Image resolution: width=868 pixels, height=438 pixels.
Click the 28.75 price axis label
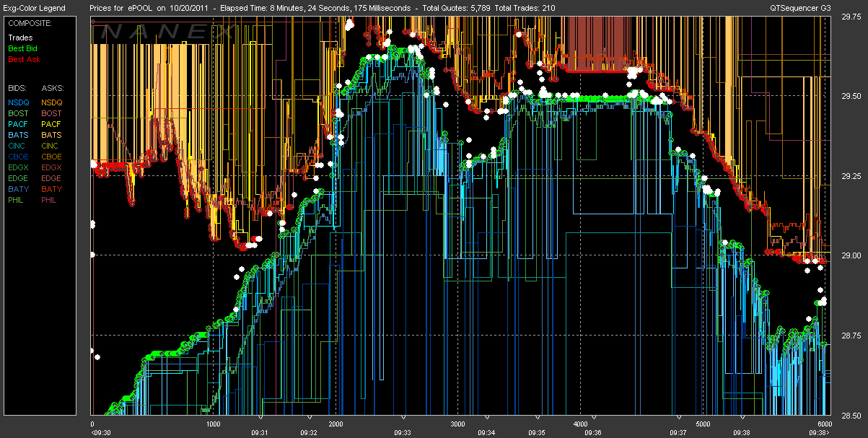pyautogui.click(x=851, y=336)
